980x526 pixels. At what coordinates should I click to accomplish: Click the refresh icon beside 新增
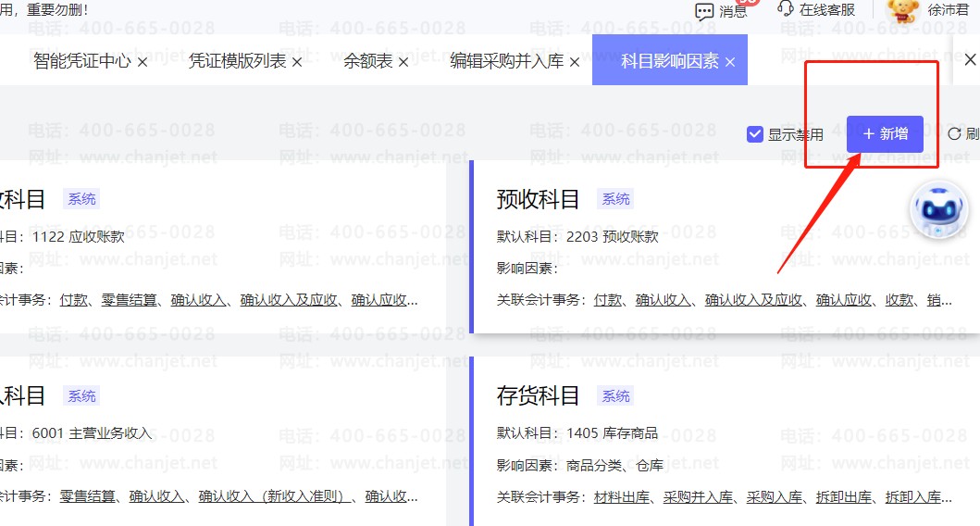click(954, 134)
